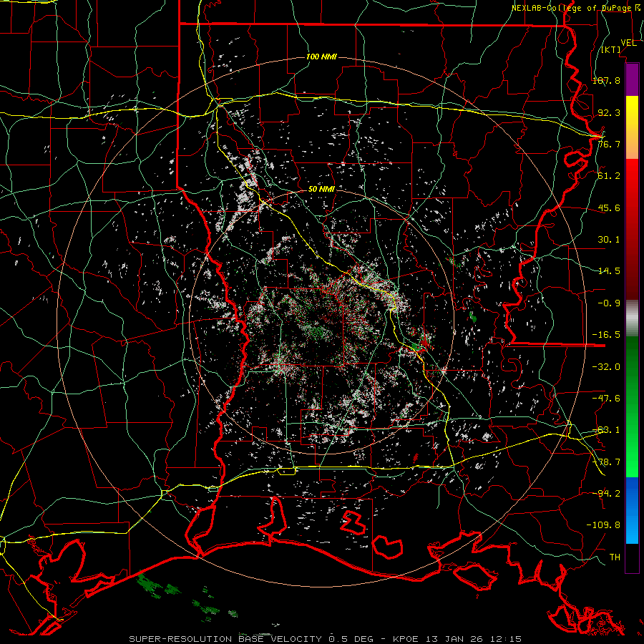Click the -109.8 velocity scale value
The image size is (644, 644).
[603, 525]
